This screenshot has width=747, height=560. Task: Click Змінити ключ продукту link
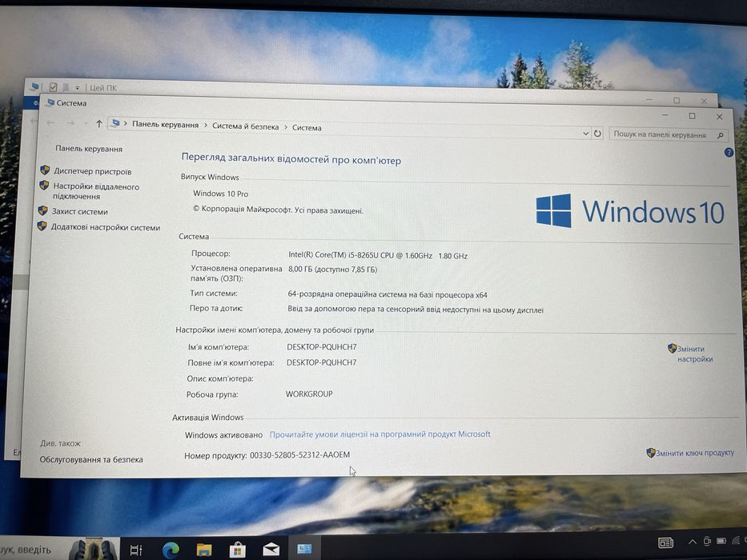695,453
